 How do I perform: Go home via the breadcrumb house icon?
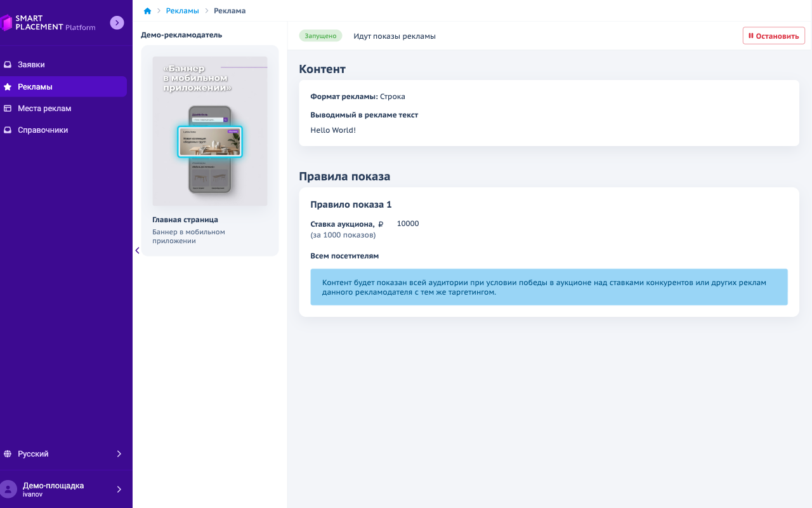coord(148,11)
